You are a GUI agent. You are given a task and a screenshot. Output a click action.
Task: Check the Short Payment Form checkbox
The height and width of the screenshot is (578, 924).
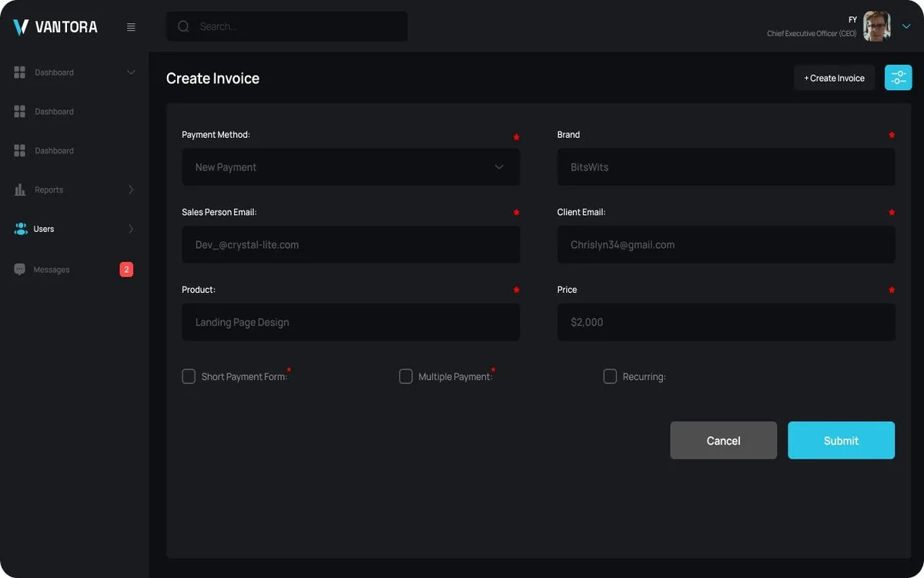tap(189, 376)
